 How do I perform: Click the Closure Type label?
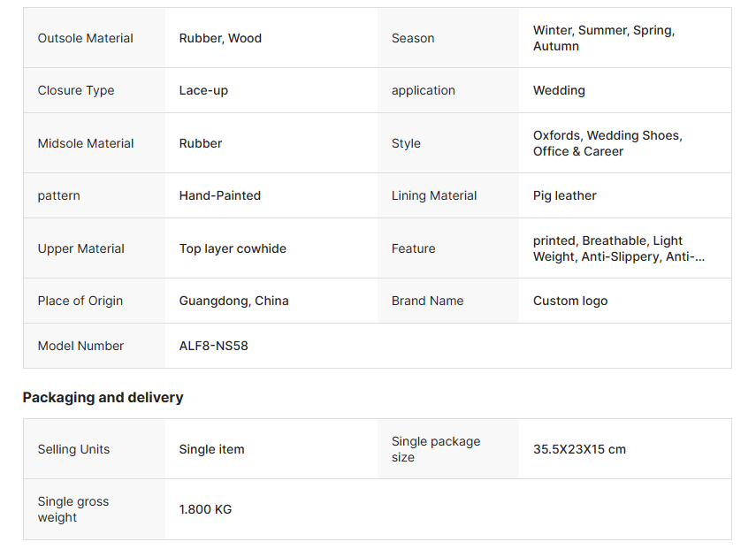coord(76,90)
